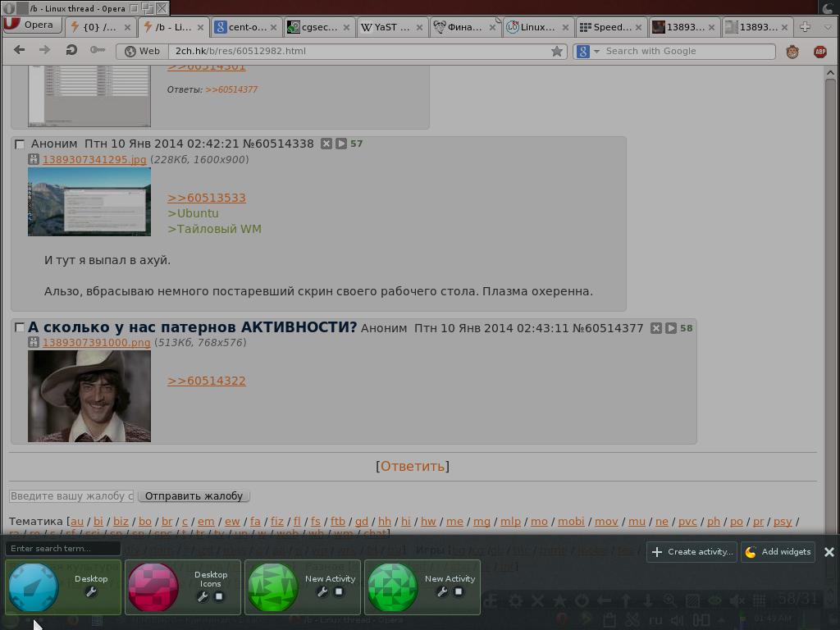Click the Add widgets button
This screenshot has height=630, width=840.
[x=778, y=552]
